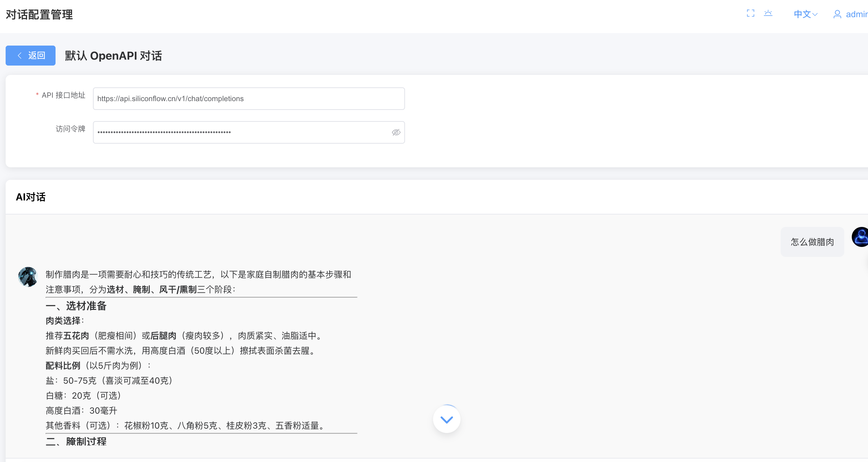Viewport: 868px width, 462px height.
Task: Switch theme using the sunrise icon
Action: 768,13
